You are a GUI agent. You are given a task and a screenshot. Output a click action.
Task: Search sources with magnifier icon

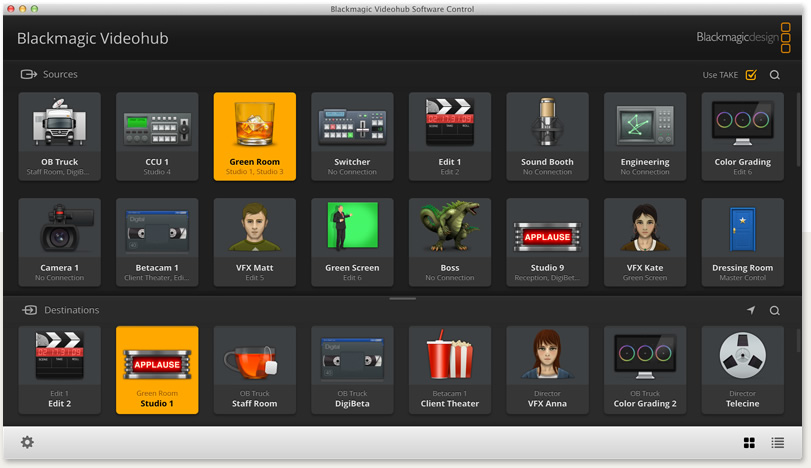click(x=775, y=75)
